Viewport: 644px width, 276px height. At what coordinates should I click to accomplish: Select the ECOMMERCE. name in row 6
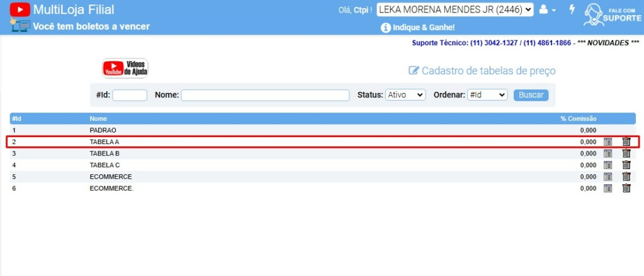(111, 189)
